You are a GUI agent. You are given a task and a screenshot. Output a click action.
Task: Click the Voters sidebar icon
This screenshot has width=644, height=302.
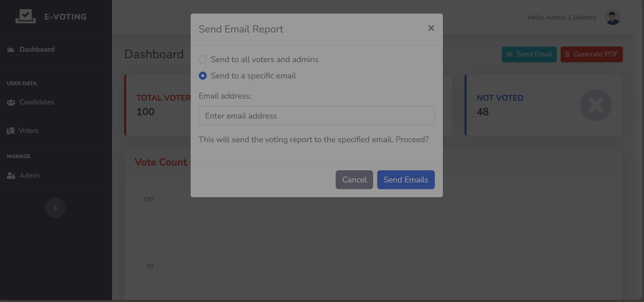pyautogui.click(x=10, y=131)
